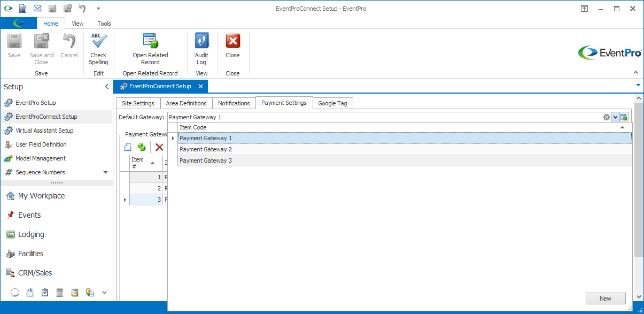Viewport: 644px width, 314px height.
Task: Open the Audit Log
Action: (x=201, y=49)
